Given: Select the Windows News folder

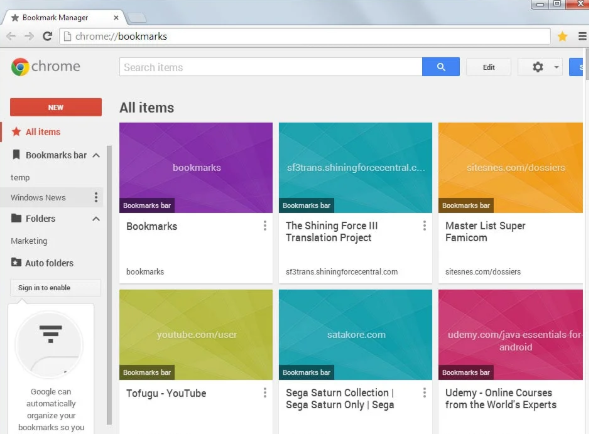Looking at the screenshot, I should (x=38, y=197).
